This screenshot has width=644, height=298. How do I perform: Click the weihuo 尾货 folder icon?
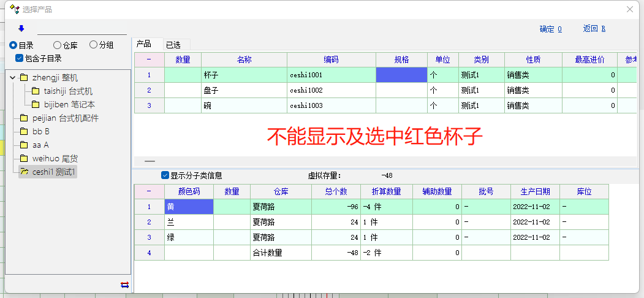tap(25, 159)
